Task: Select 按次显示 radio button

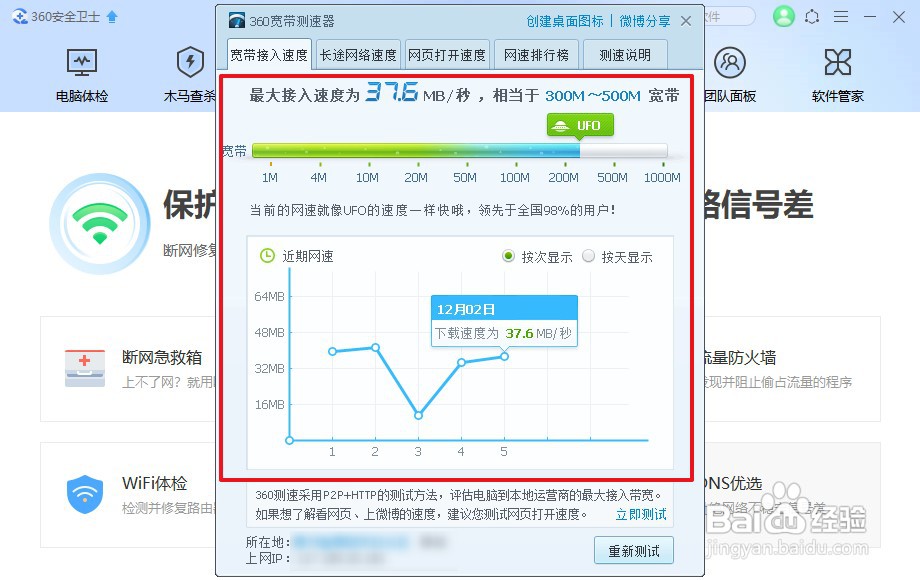Action: (508, 256)
